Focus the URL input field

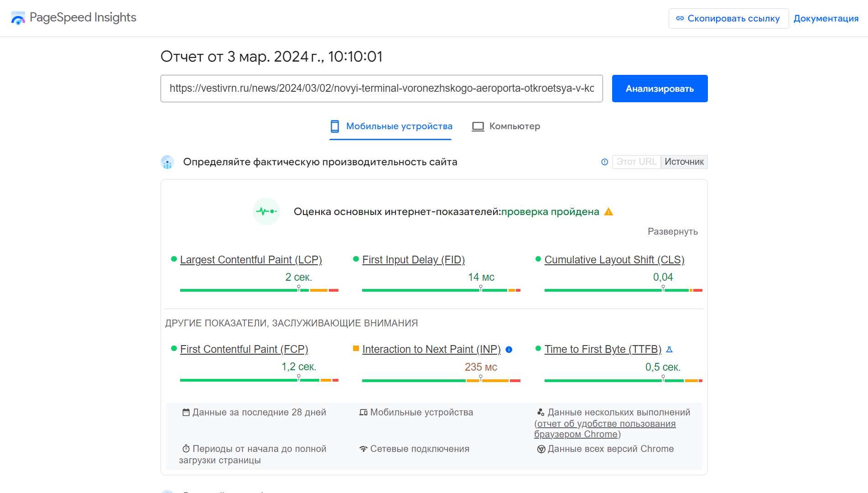pos(382,89)
